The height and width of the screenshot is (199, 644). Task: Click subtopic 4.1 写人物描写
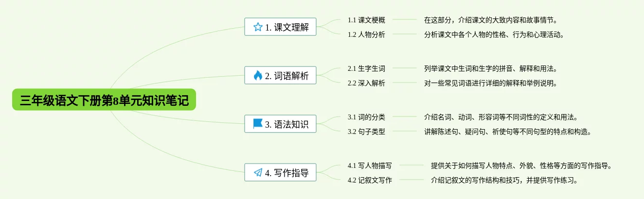pyautogui.click(x=370, y=166)
